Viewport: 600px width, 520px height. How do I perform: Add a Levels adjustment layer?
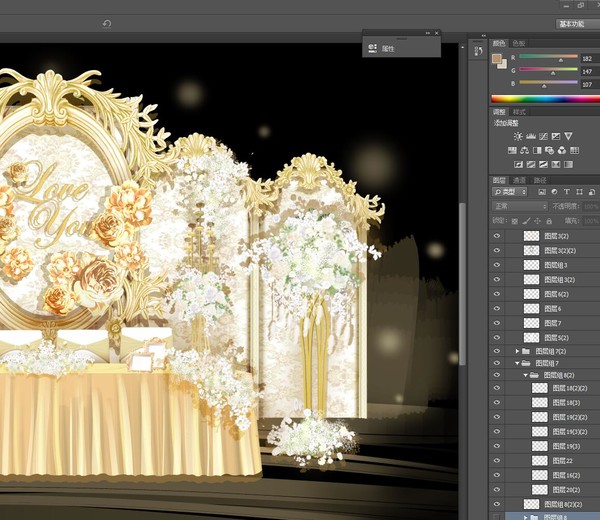point(531,136)
